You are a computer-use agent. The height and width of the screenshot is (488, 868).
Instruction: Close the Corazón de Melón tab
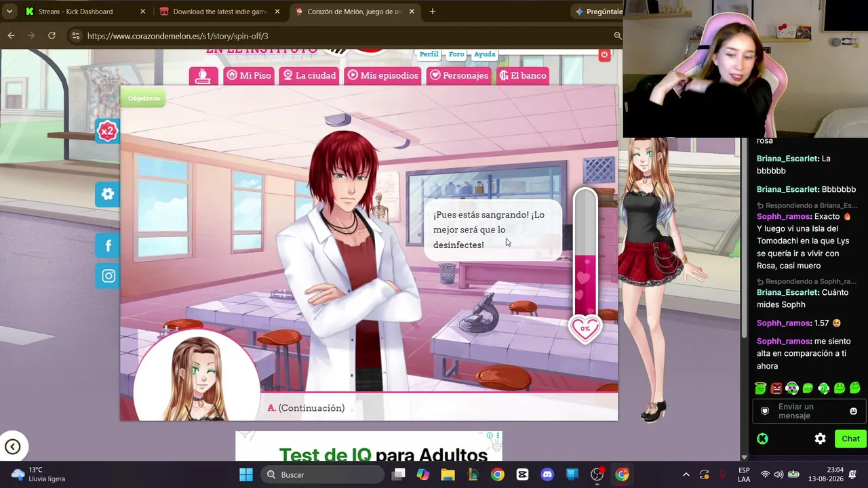(x=412, y=12)
